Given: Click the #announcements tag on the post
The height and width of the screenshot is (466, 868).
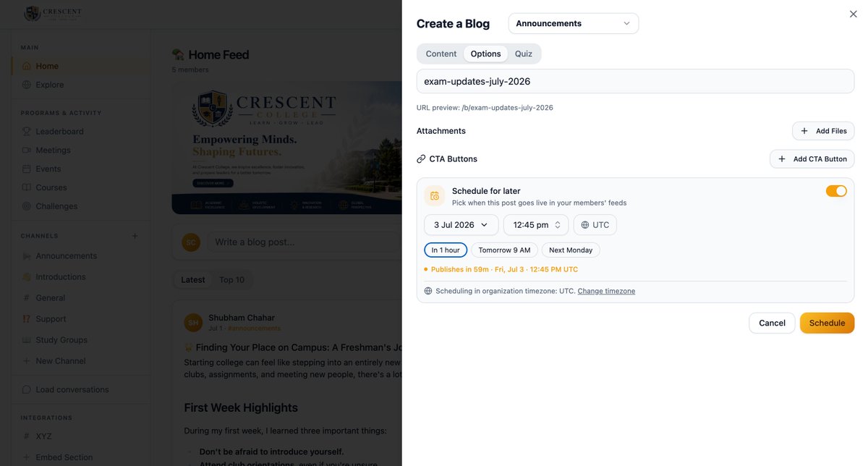Looking at the screenshot, I should pyautogui.click(x=254, y=329).
